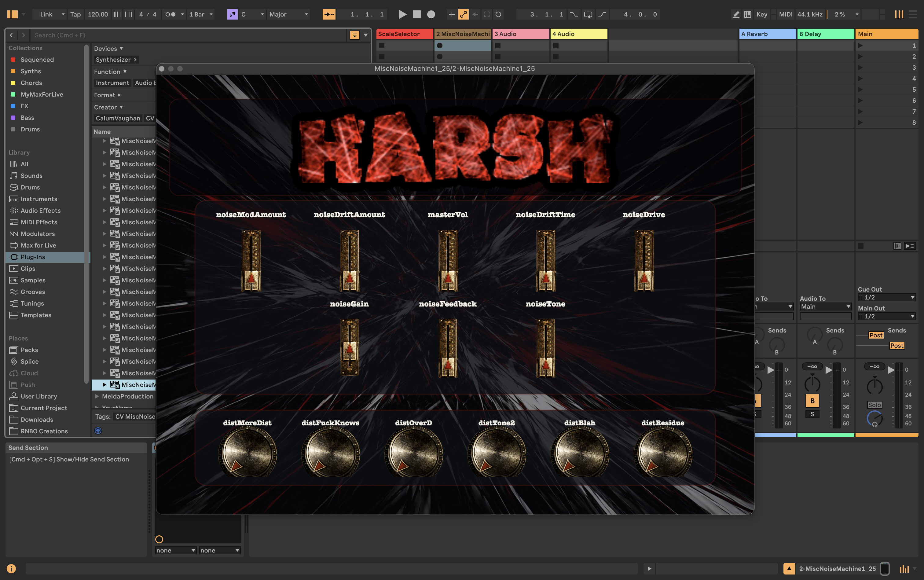The height and width of the screenshot is (580, 924).
Task: Select the B Delay return track
Action: [x=825, y=34]
